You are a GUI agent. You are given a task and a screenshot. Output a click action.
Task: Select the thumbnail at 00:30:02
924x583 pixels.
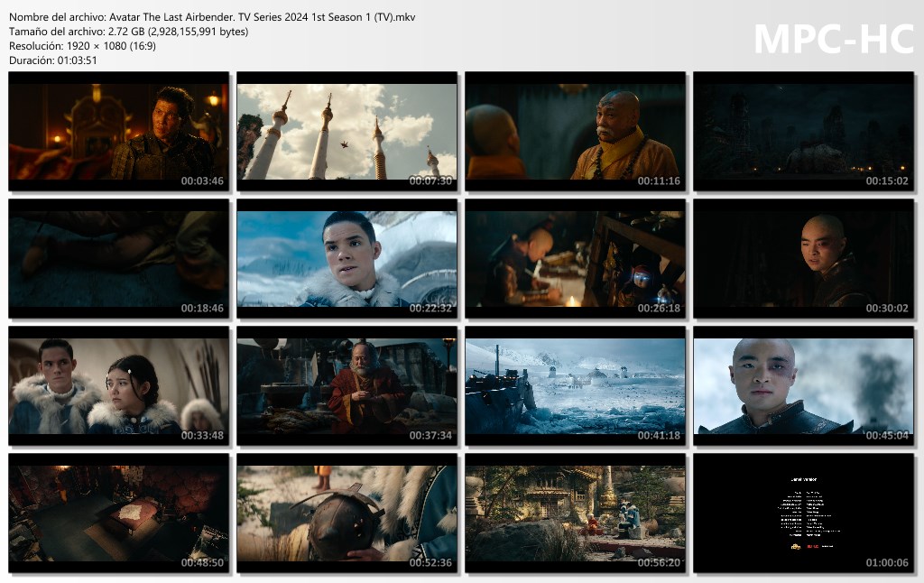tap(803, 258)
